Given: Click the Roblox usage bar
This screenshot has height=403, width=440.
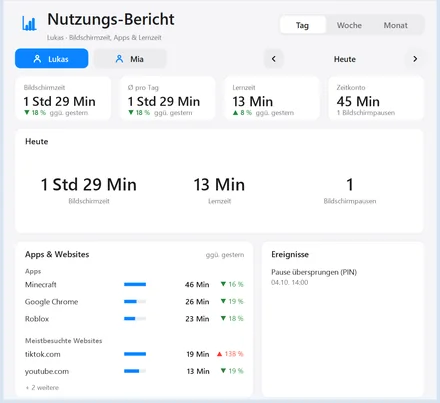Looking at the screenshot, I should [x=135, y=319].
